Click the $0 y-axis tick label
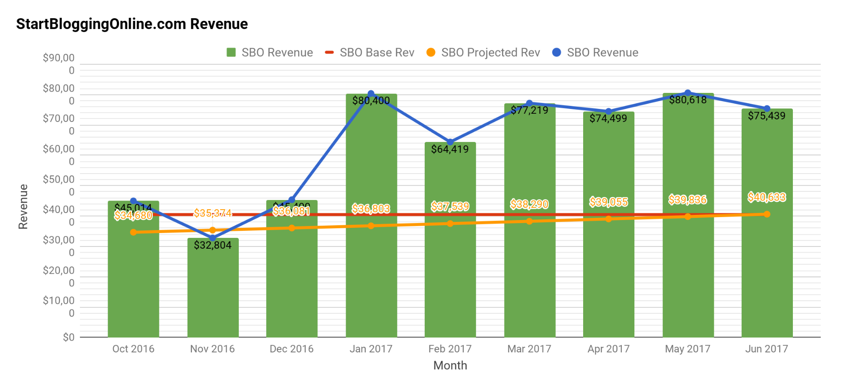The image size is (868, 378). click(69, 337)
